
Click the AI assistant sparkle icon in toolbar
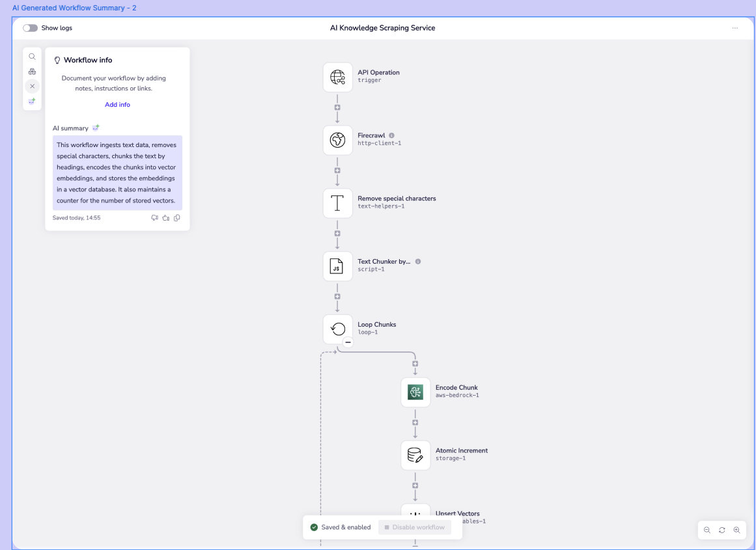(x=32, y=102)
